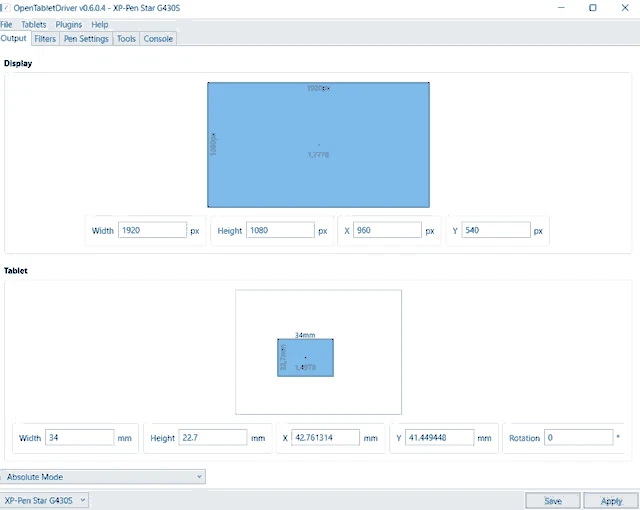Click the Save button
This screenshot has width=640, height=510.
(x=553, y=501)
